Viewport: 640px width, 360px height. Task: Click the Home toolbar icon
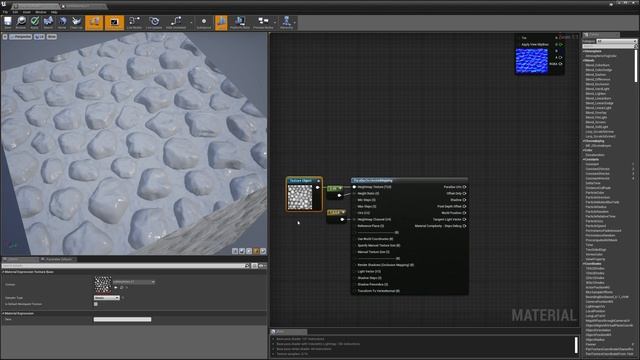(x=62, y=22)
